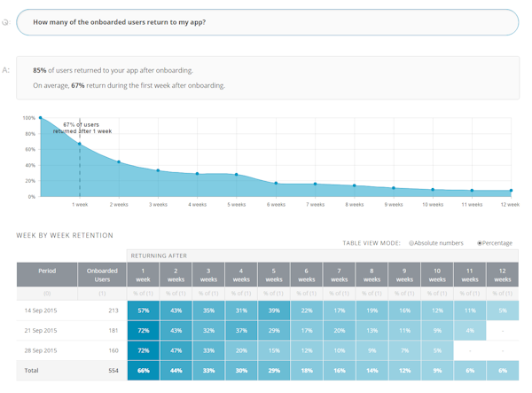This screenshot has width=532, height=393.
Task: Select the Absolute numbers table view
Action: [411, 243]
